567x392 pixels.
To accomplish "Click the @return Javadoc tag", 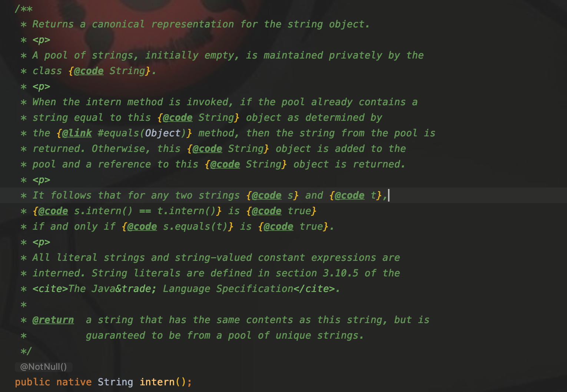I will click(53, 320).
